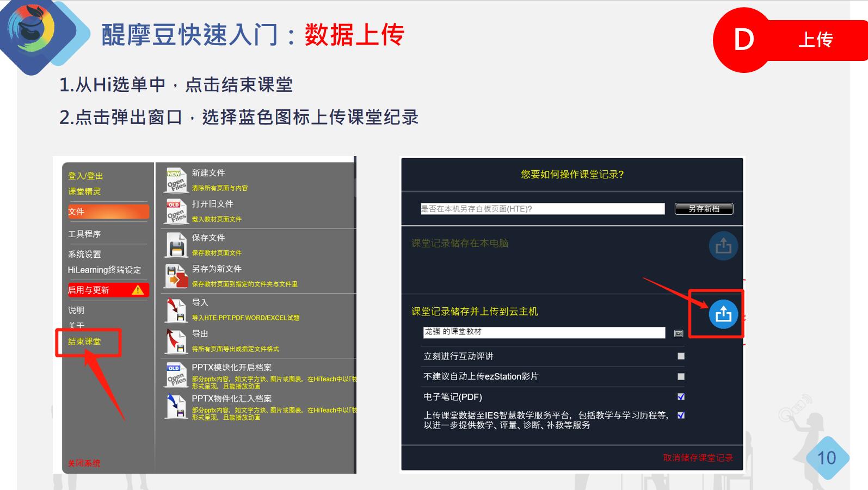Screen dimensions: 868x490
Task: Click the dimmed save-to-local-computer upload icon
Action: click(723, 246)
